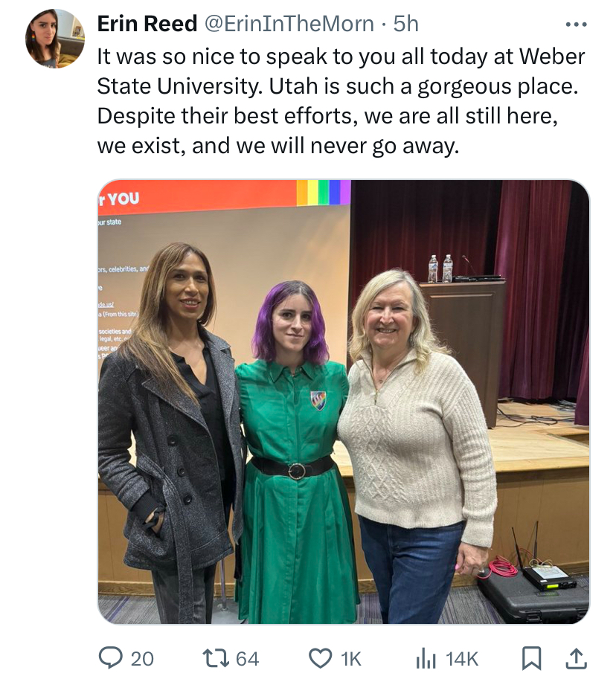Click the reply speech bubble icon
The width and height of the screenshot is (616, 679).
pos(110,657)
